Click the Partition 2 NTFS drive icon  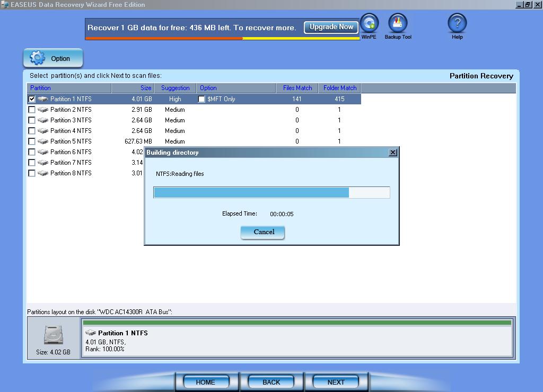pyautogui.click(x=43, y=110)
